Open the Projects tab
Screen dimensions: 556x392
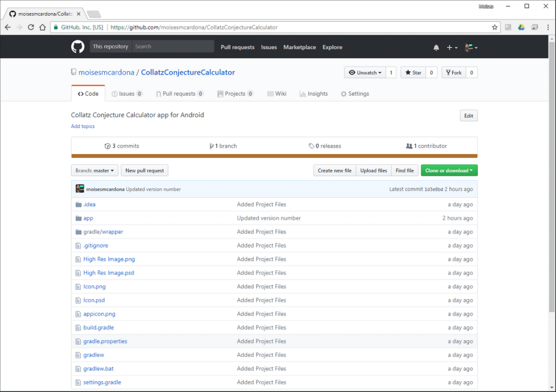[x=235, y=93]
